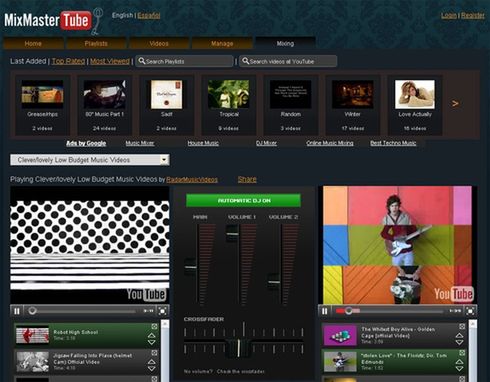Move Stolen Love track up
The height and width of the screenshot is (382, 490).
(x=459, y=362)
